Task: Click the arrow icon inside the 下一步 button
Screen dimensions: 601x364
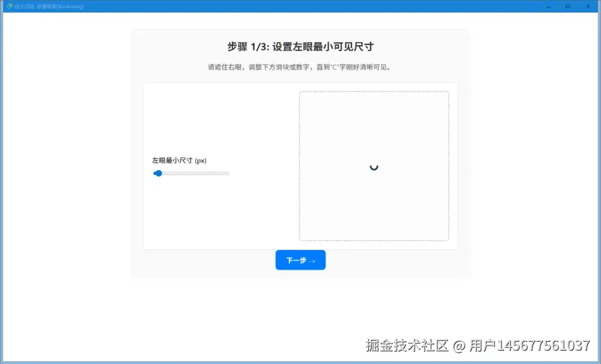Action: [x=312, y=260]
